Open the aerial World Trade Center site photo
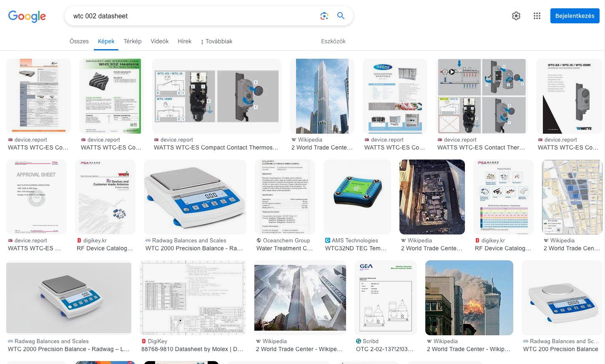 432,197
